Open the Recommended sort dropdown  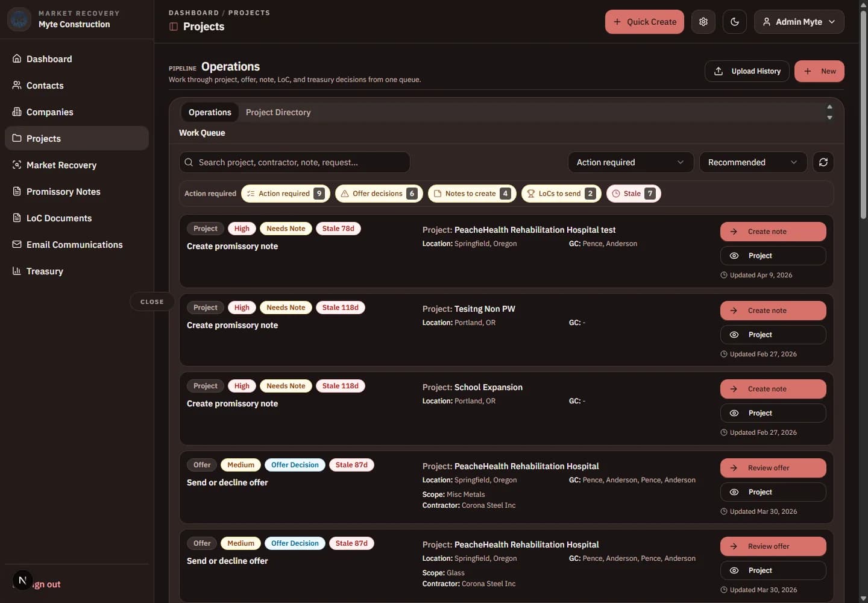click(753, 162)
